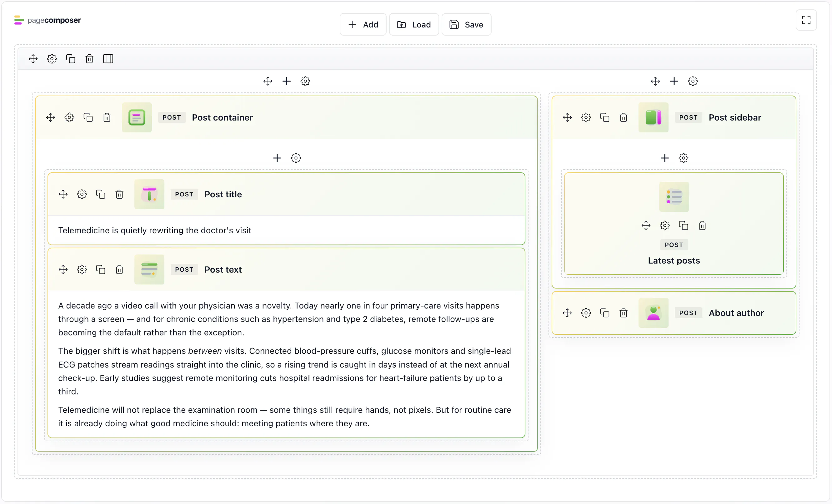Image resolution: width=832 pixels, height=504 pixels.
Task: Duplicate the Post title block
Action: tap(101, 194)
